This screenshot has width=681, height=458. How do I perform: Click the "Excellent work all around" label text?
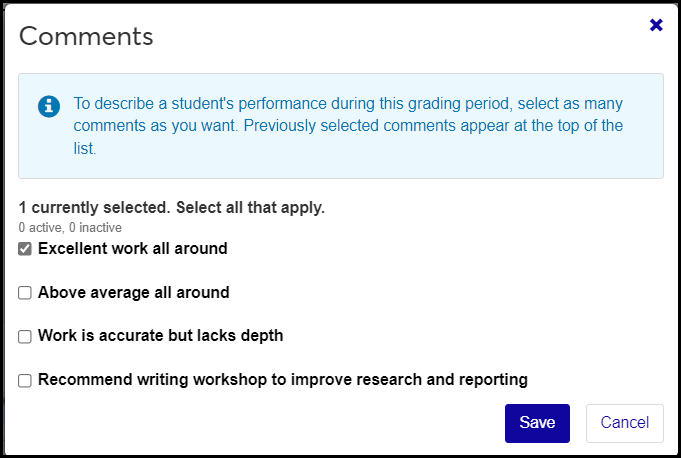pyautogui.click(x=132, y=248)
